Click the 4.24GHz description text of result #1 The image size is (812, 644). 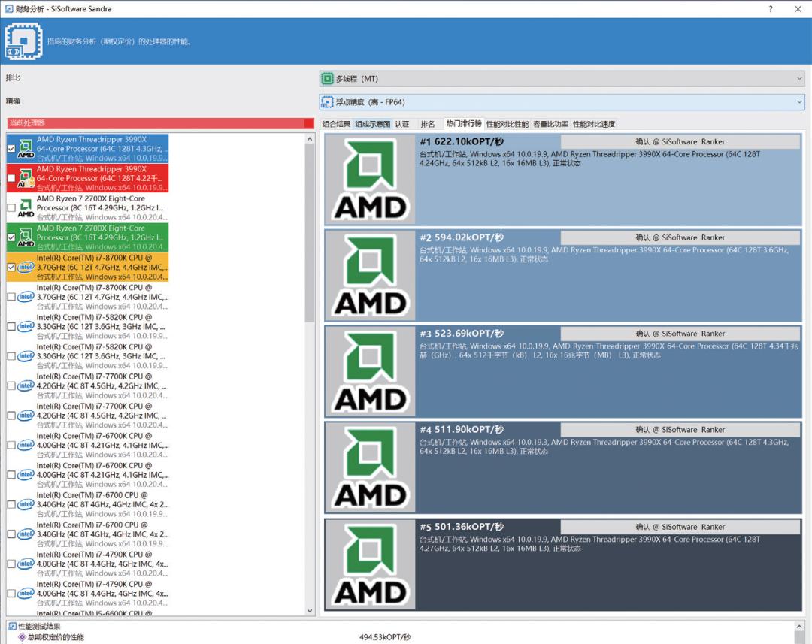[x=590, y=159]
